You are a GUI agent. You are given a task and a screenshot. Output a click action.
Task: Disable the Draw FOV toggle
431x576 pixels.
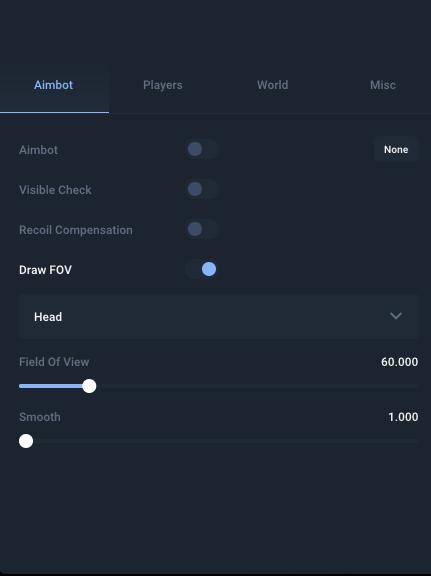pos(202,269)
